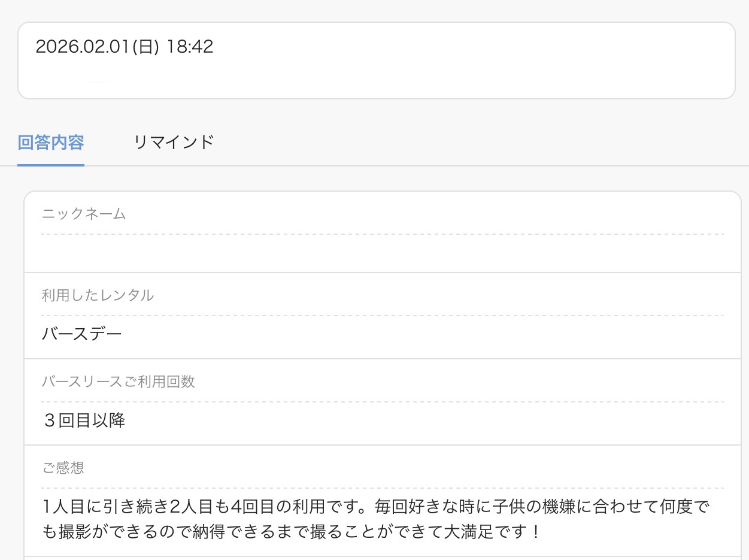Click the phrase 1人目に引き続き in the review
The height and width of the screenshot is (560, 749).
pos(105,507)
